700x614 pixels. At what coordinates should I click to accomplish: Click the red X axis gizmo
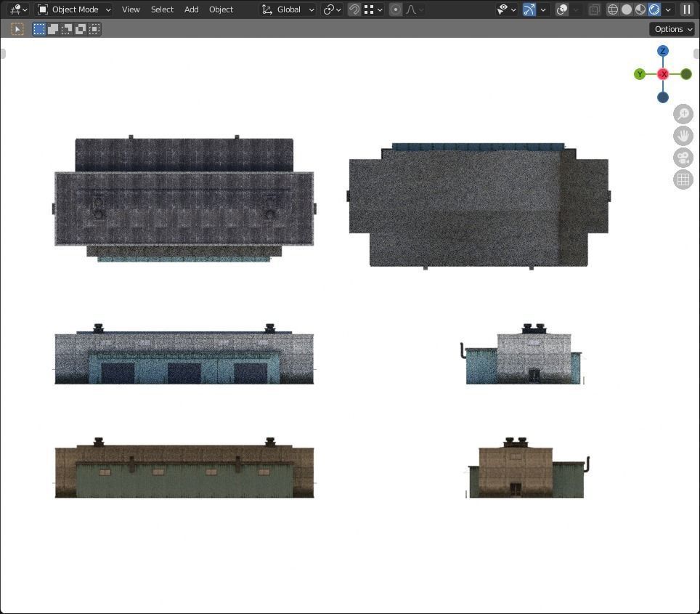[663, 74]
